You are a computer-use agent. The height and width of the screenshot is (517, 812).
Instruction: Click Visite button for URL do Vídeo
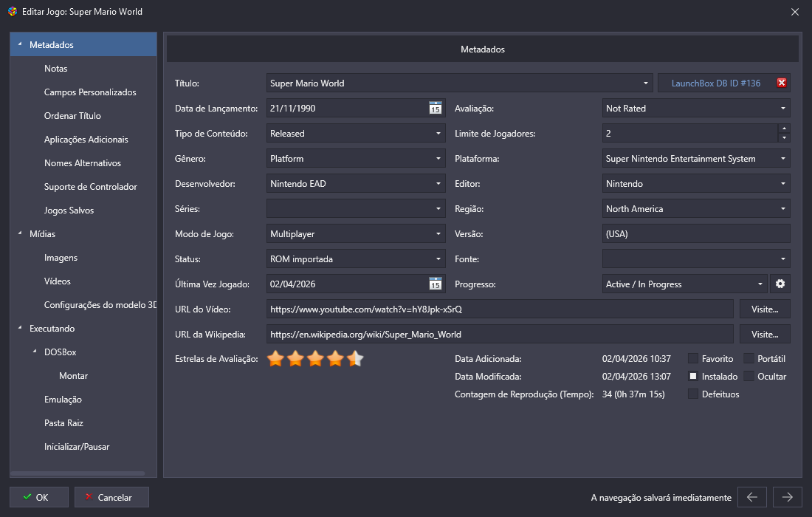click(x=765, y=309)
